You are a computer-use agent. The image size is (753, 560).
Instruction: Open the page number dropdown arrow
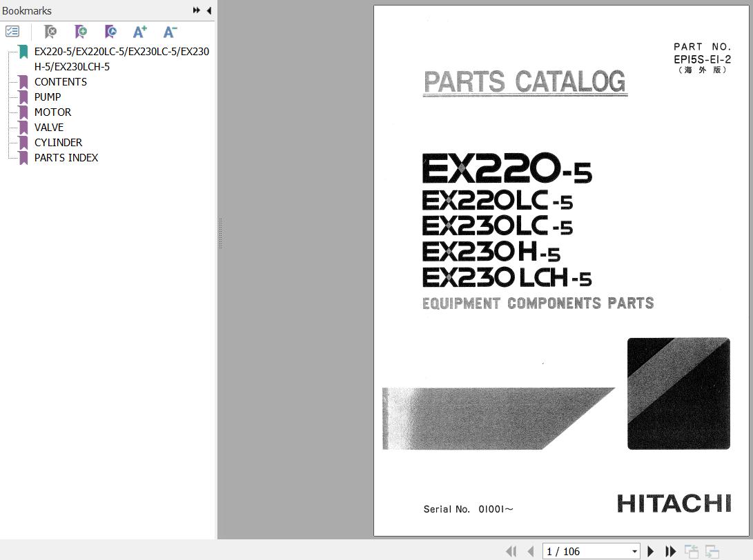pyautogui.click(x=635, y=551)
